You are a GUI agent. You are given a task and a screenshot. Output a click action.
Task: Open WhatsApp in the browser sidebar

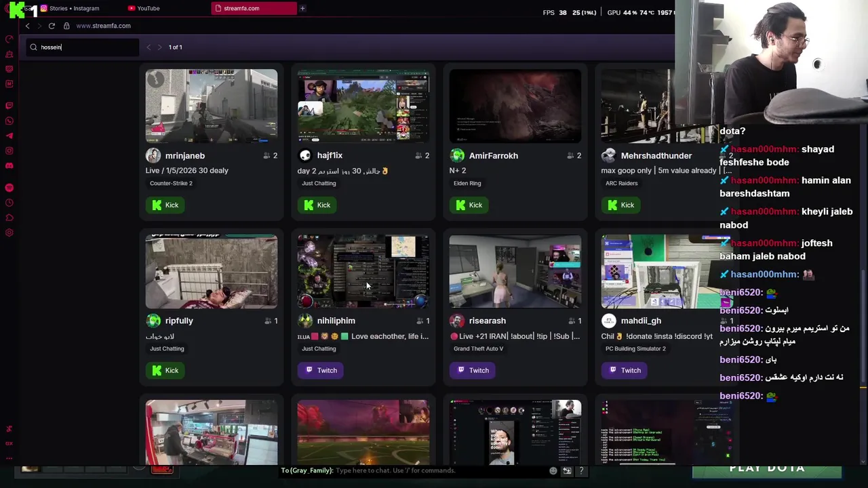tap(9, 121)
